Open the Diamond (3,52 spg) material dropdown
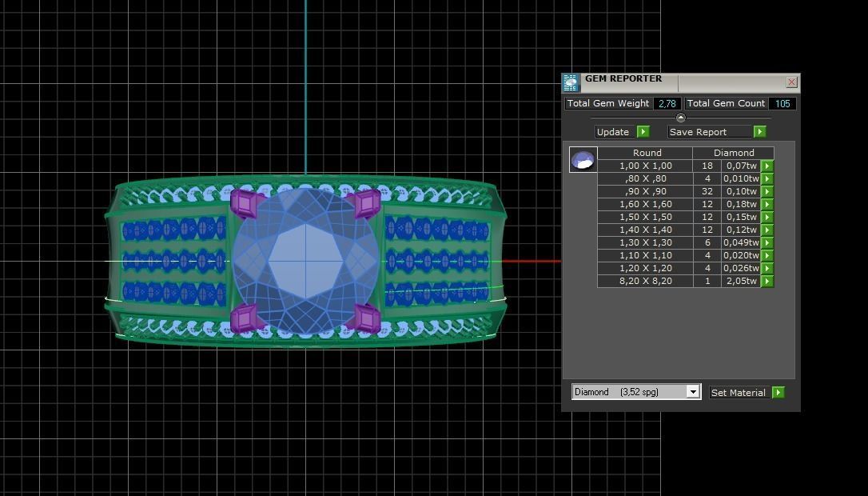868x496 pixels. point(693,392)
